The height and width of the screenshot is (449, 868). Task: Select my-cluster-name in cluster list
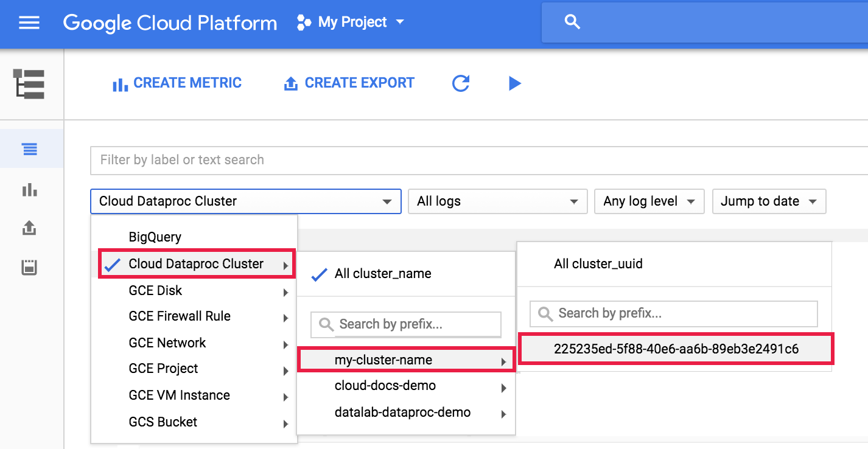[383, 360]
